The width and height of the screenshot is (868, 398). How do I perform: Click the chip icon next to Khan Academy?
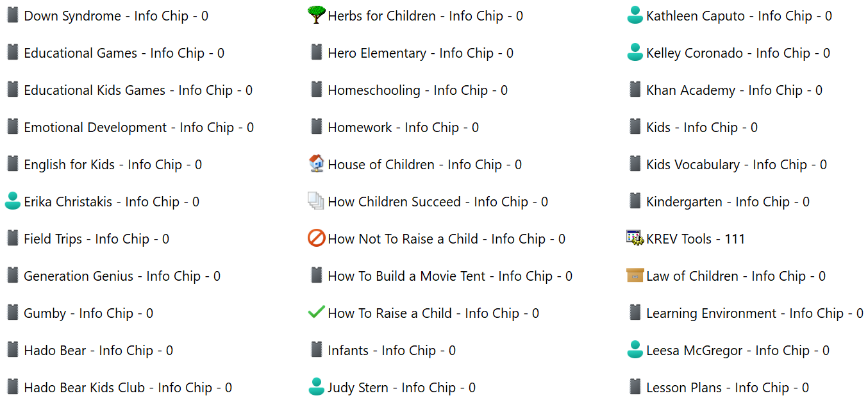coord(635,89)
